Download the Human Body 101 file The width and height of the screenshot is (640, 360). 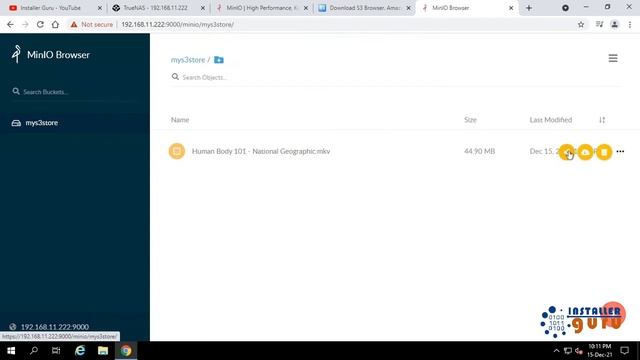(x=585, y=152)
